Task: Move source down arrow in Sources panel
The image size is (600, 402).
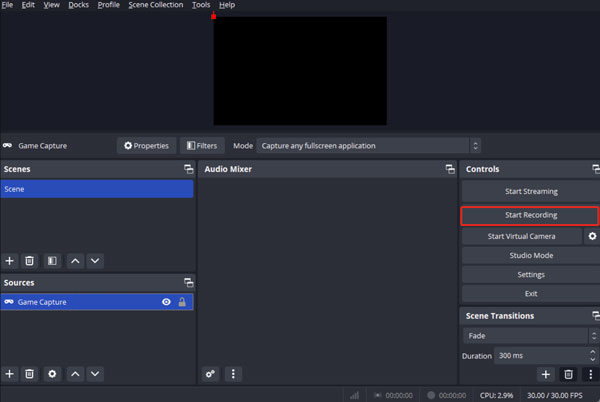Action: pos(95,374)
